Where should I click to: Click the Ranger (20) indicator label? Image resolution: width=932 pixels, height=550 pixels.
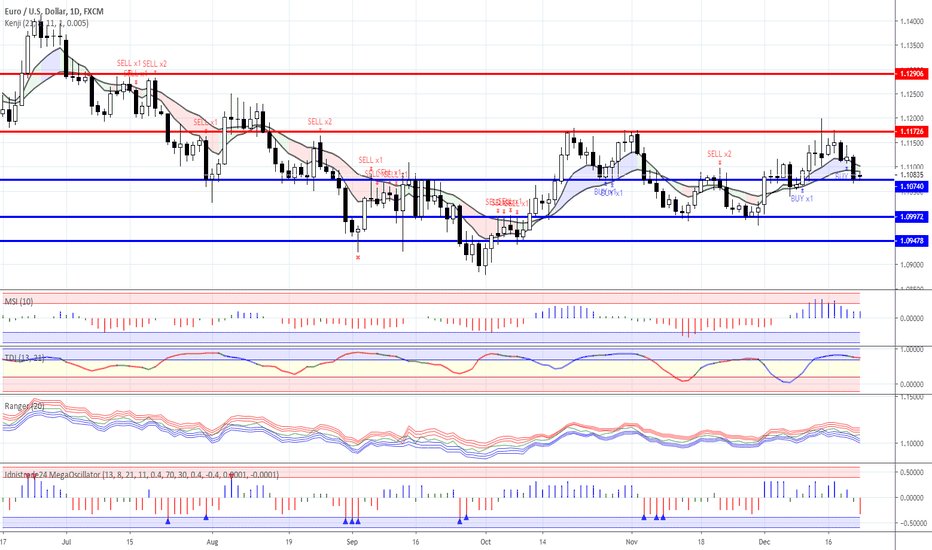[24, 406]
